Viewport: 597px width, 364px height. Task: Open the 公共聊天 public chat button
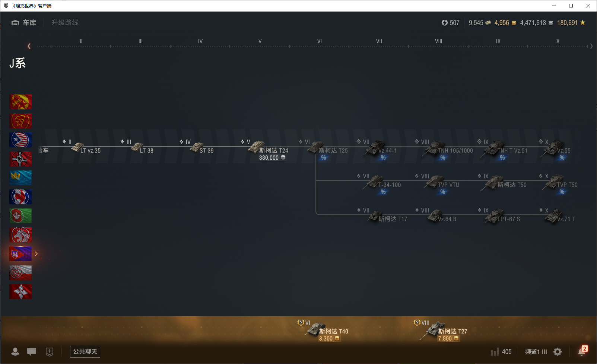(85, 352)
